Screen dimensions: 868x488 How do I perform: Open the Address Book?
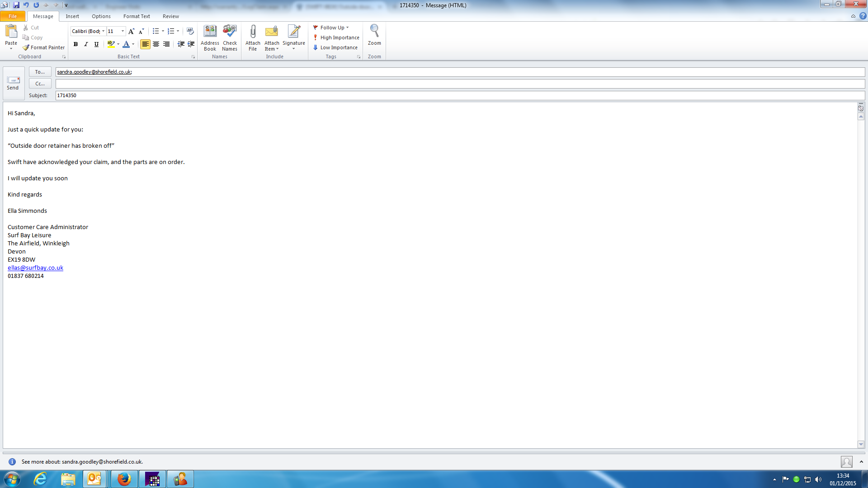point(210,38)
